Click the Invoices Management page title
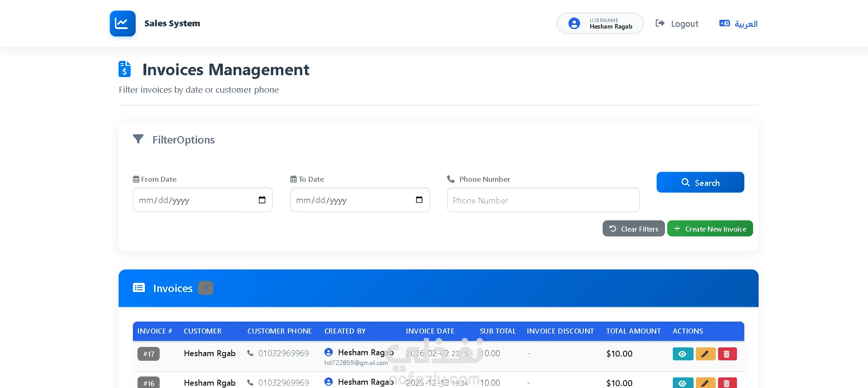This screenshot has height=388, width=868. 226,70
